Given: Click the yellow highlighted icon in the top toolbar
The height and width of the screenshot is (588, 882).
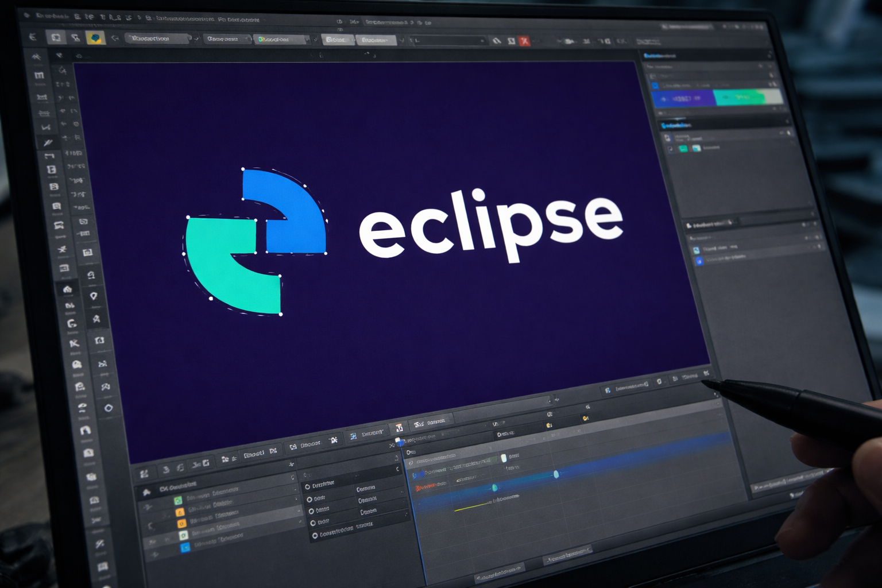Looking at the screenshot, I should pyautogui.click(x=95, y=38).
